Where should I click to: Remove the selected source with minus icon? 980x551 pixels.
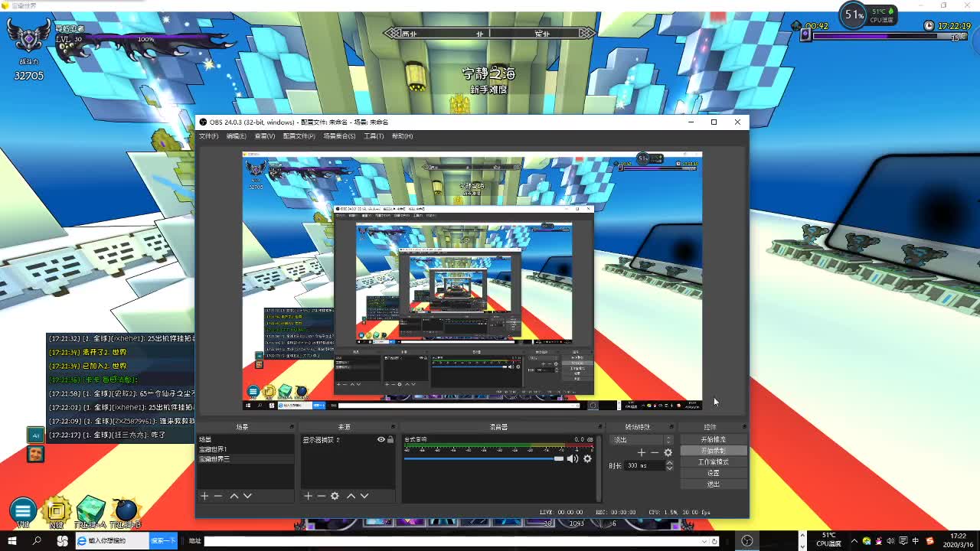pyautogui.click(x=321, y=496)
